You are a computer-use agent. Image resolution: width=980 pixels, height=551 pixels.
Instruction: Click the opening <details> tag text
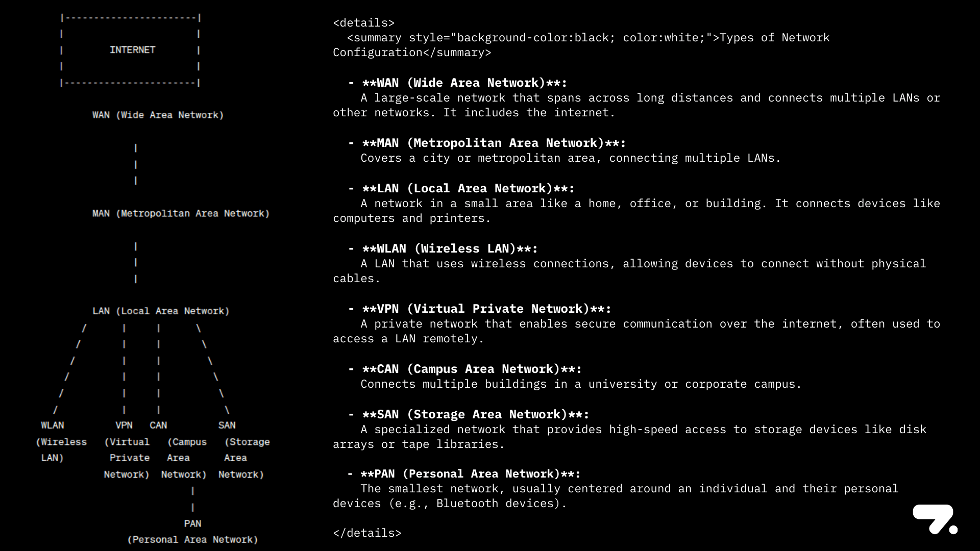click(363, 23)
